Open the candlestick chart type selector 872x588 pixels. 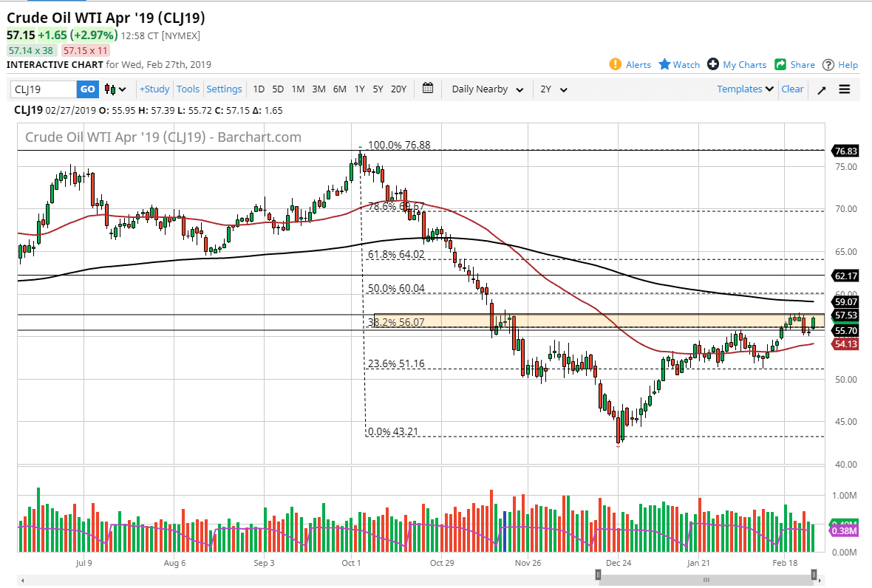(x=109, y=89)
